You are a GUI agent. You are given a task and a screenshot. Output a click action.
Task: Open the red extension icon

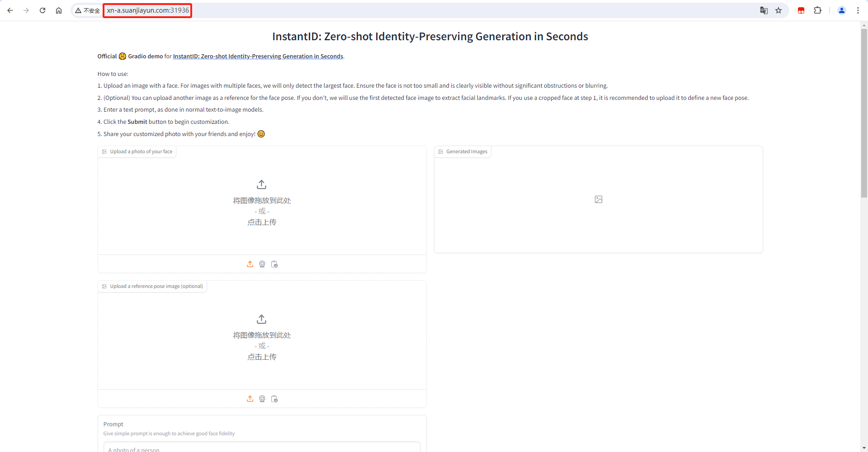pyautogui.click(x=801, y=10)
